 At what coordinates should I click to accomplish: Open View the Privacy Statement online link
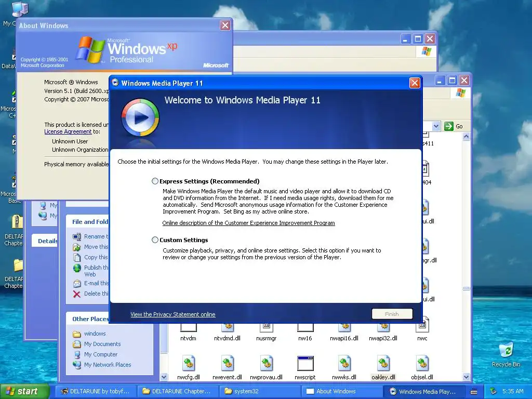coord(172,314)
